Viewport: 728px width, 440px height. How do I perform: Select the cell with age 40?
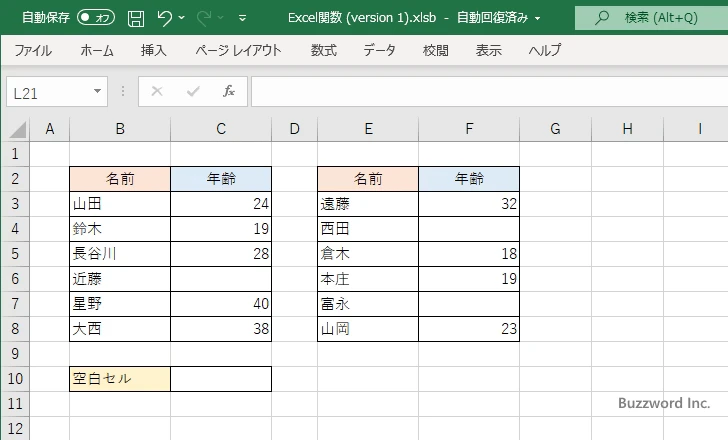(221, 304)
